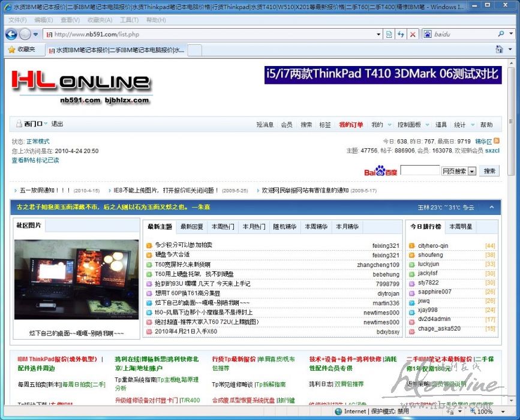Click the Baidu search text field
The image size is (520, 420).
coord(419,171)
